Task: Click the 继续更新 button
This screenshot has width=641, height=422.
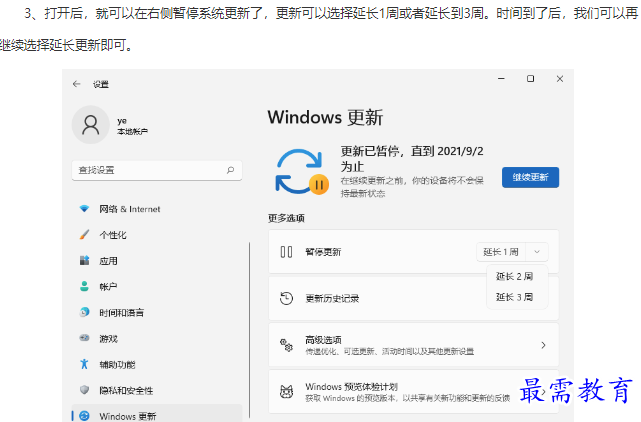Action: [530, 177]
